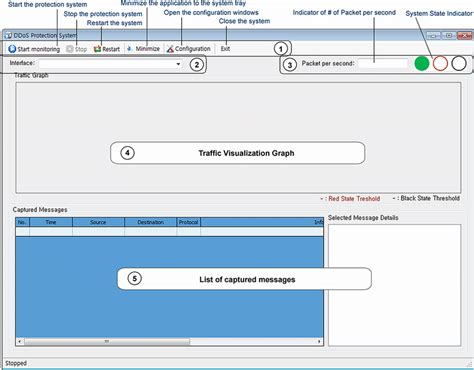
Task: Click the horizontal scrollbar thumb in Captured Messages
Action: (107, 341)
